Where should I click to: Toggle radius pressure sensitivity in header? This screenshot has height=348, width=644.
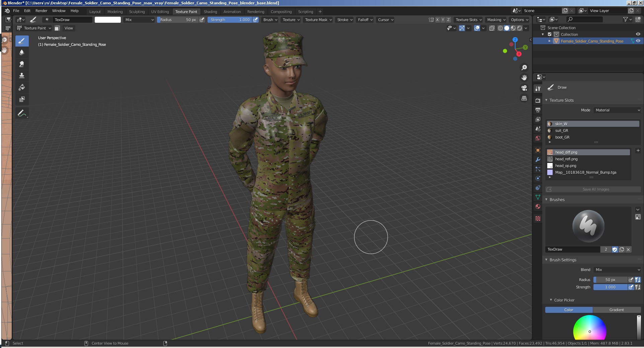(202, 20)
